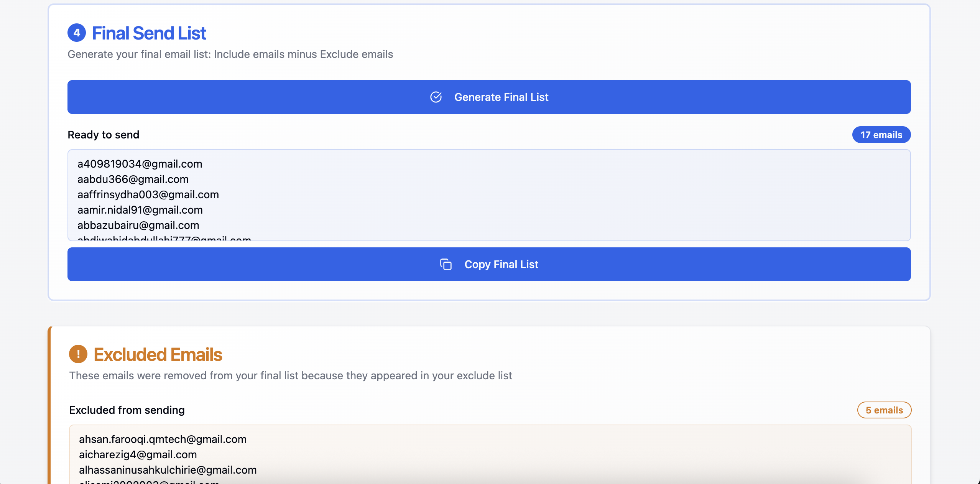Select a409819034@gmail.com in the ready list
The height and width of the screenshot is (484, 980).
(140, 164)
